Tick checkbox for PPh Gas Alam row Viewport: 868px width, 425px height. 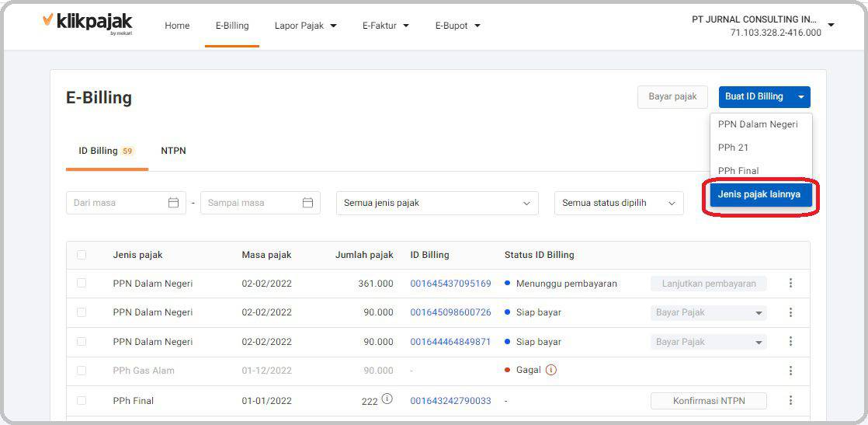[82, 370]
